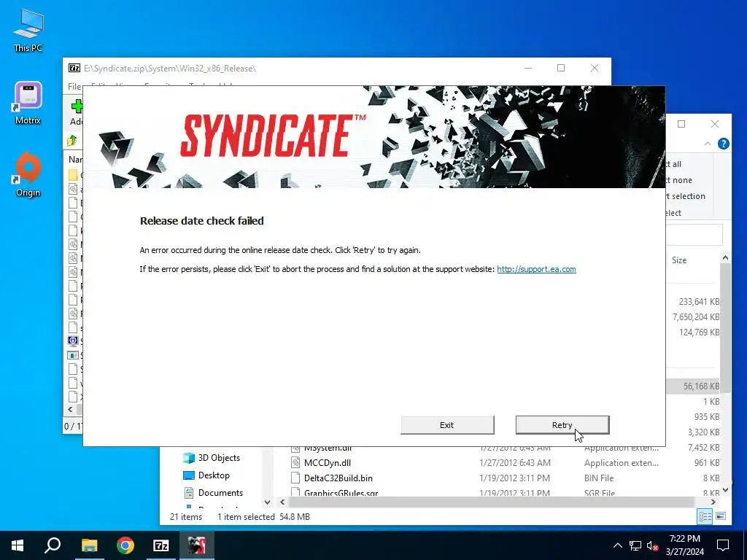Open Desktop in the navigation pane

pos(214,475)
